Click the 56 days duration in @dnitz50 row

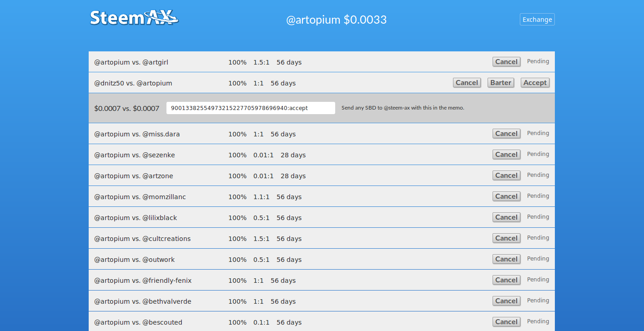(283, 83)
